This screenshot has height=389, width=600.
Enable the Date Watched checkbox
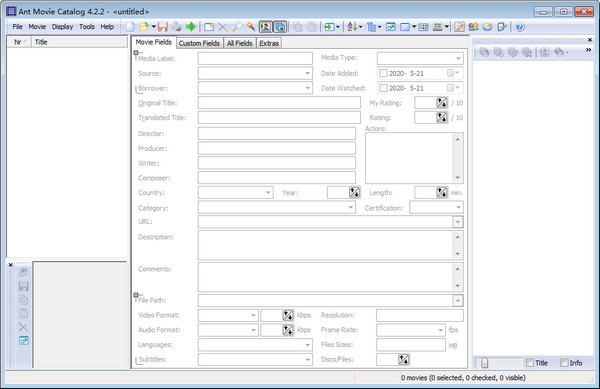(383, 88)
